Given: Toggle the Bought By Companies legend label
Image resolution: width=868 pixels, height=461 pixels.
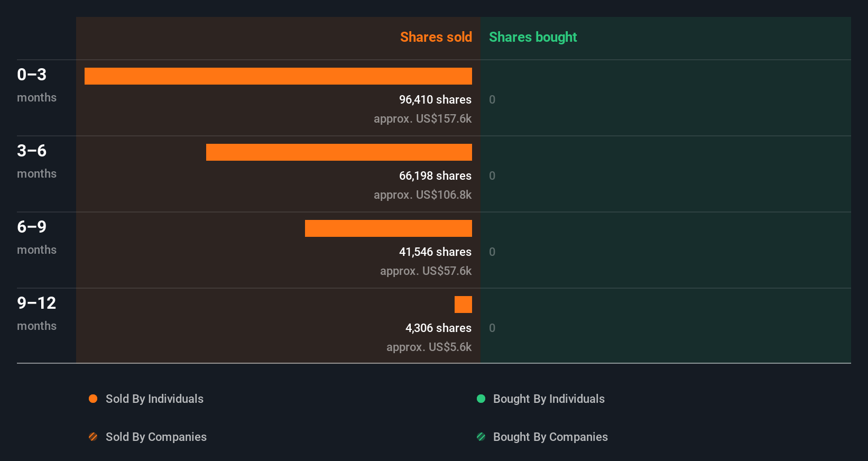Looking at the screenshot, I should pos(550,437).
